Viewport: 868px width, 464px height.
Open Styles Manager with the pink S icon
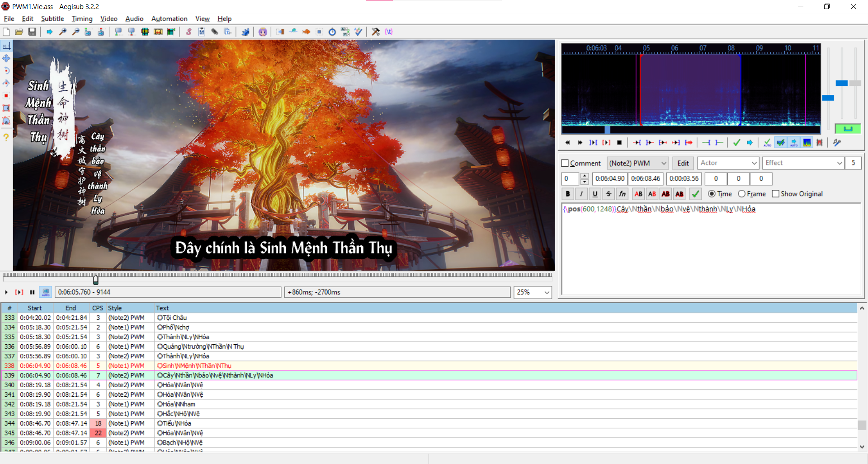[x=189, y=32]
